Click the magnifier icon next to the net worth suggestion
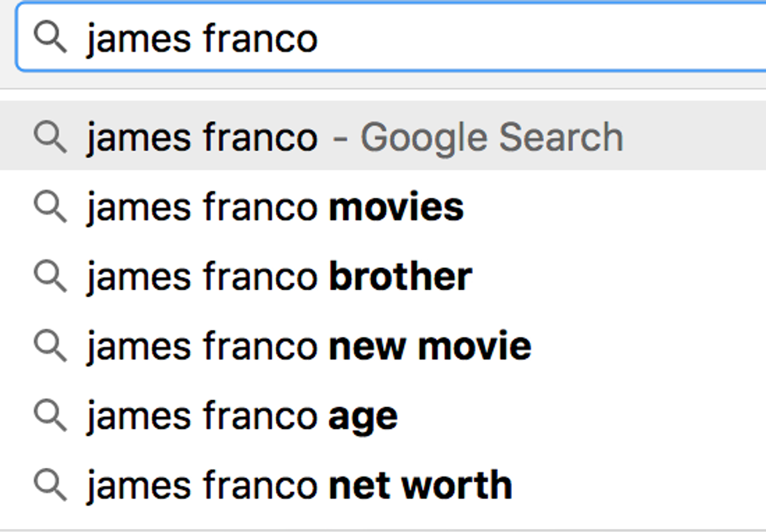The width and height of the screenshot is (766, 532). tap(52, 484)
